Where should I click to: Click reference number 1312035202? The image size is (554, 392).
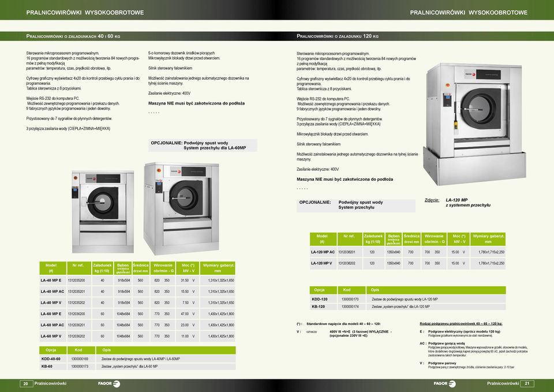click(x=76, y=303)
